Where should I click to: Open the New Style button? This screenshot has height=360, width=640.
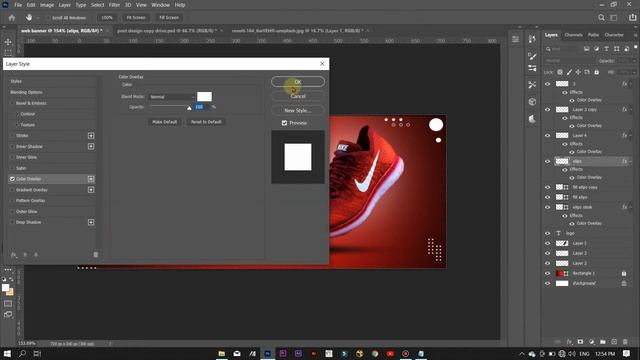[x=298, y=110]
